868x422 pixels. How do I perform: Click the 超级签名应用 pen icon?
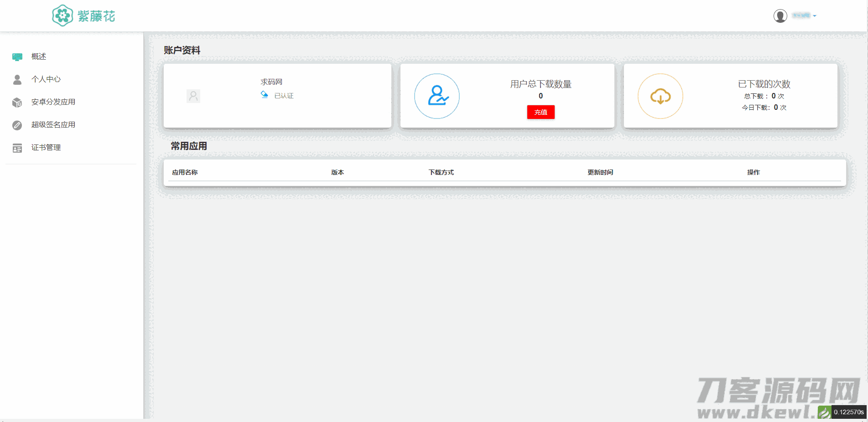tap(17, 125)
